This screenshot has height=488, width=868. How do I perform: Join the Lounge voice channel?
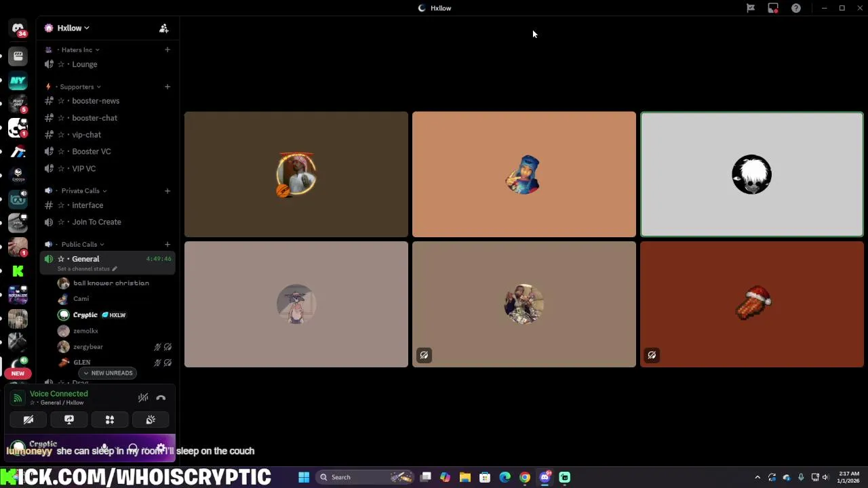(x=108, y=64)
